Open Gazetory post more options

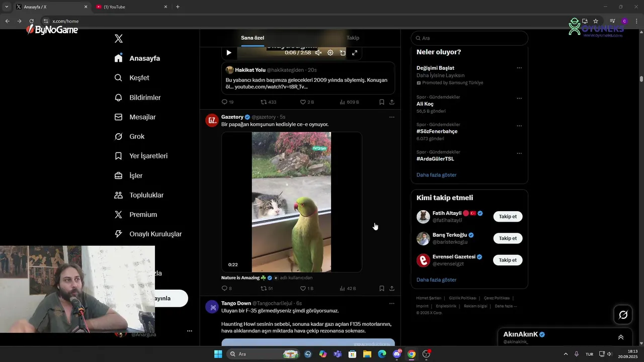(x=392, y=117)
